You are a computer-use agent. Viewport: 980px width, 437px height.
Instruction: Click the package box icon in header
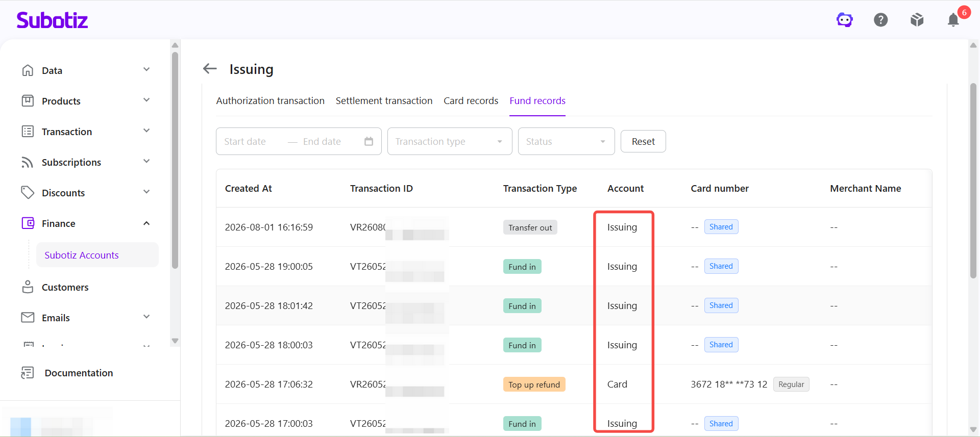[917, 20]
